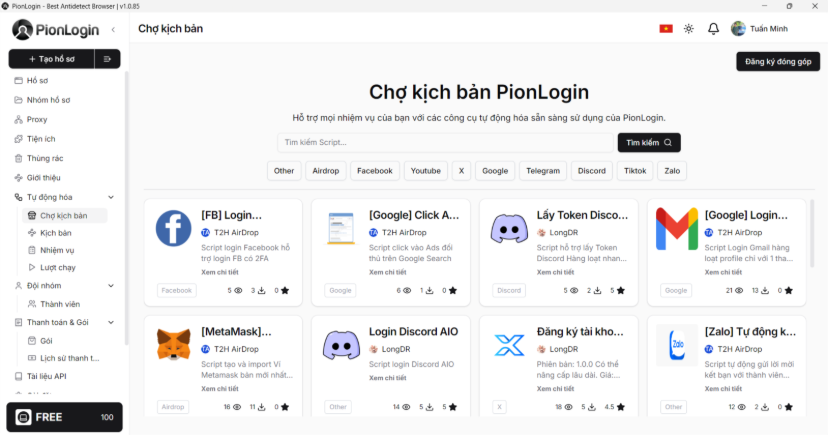The image size is (828, 435).
Task: Collapse the Tự động hóa section
Action: pos(111,197)
